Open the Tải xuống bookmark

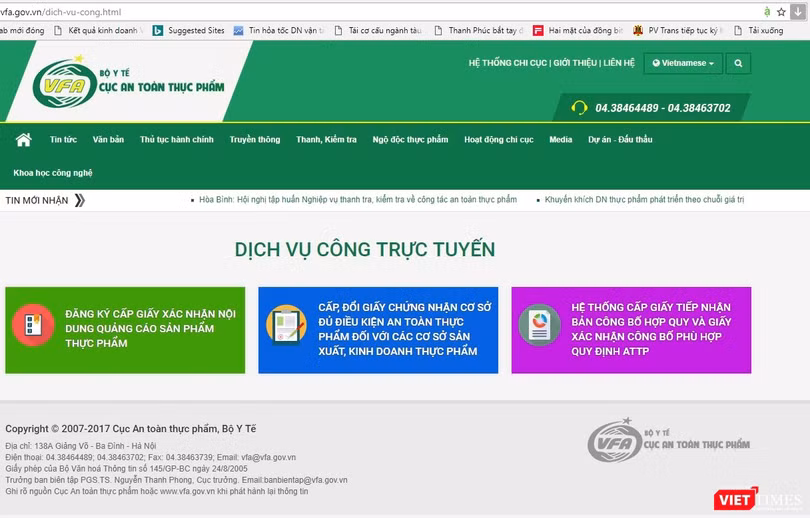pos(758,30)
